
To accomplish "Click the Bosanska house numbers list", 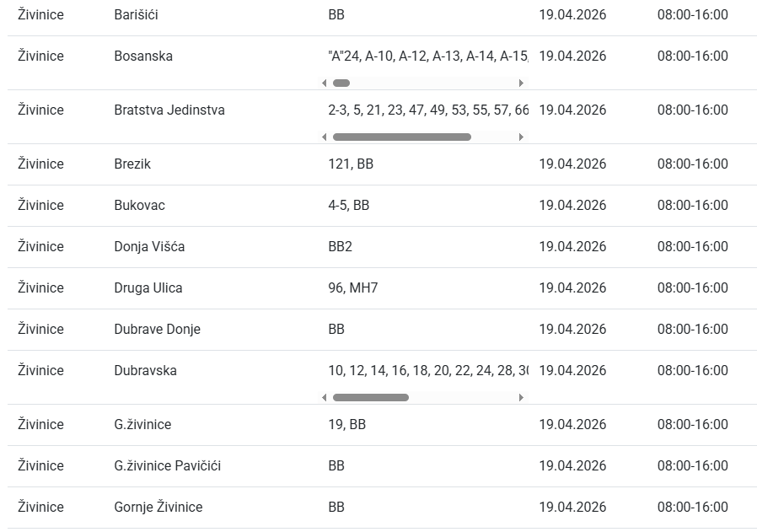I will [427, 56].
